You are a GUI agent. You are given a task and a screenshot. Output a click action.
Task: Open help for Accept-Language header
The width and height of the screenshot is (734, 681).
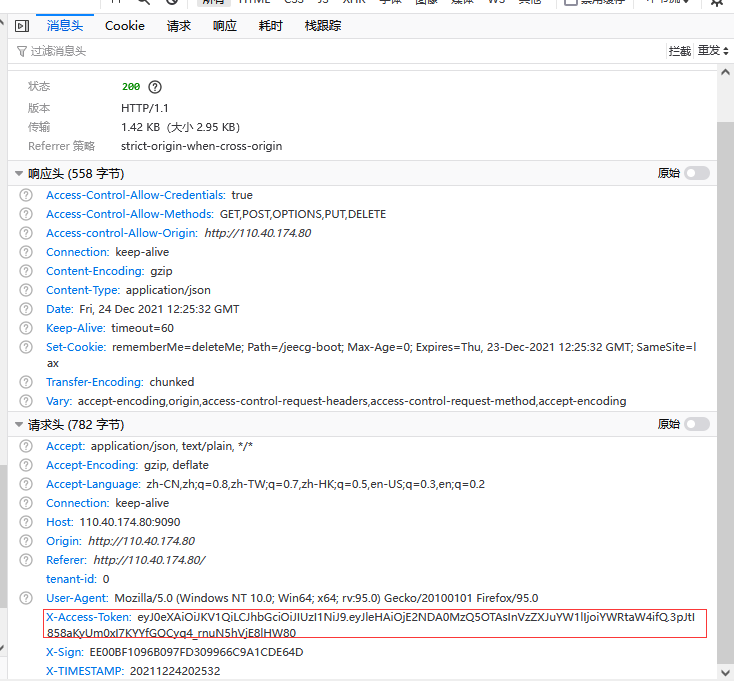26,484
